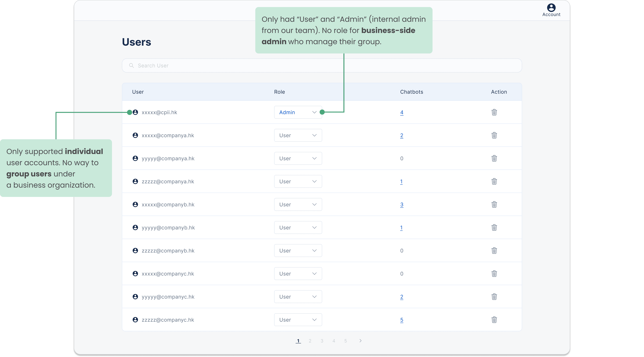This screenshot has width=644, height=357.
Task: Open role dropdown for yyyyy@companyb.hk
Action: [x=298, y=227]
